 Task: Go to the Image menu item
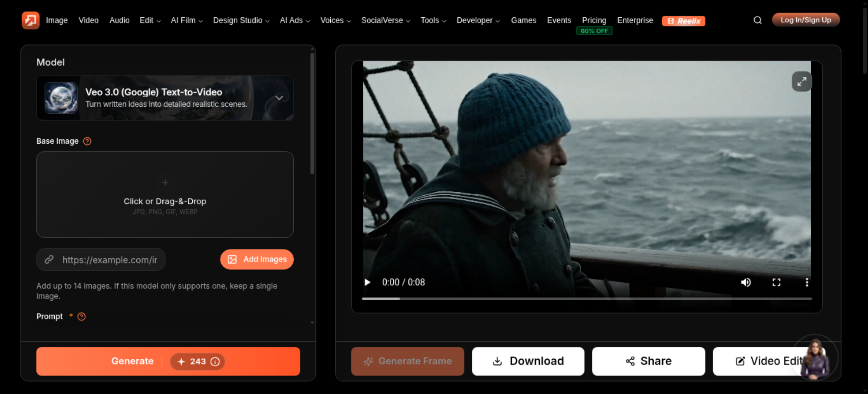57,20
